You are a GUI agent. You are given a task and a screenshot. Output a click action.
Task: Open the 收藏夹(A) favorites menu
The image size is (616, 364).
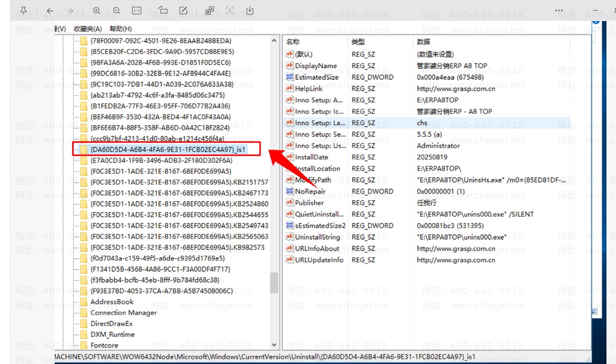pyautogui.click(x=88, y=29)
